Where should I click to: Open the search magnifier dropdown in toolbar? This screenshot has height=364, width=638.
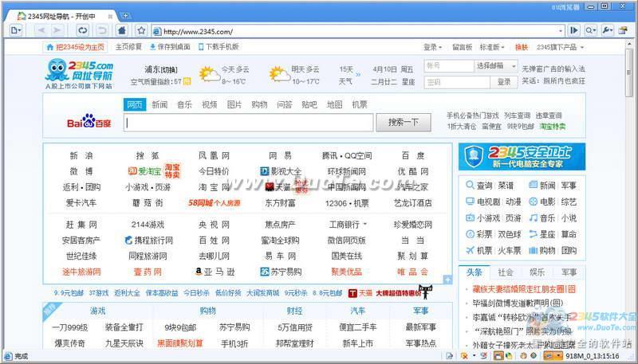[594, 30]
